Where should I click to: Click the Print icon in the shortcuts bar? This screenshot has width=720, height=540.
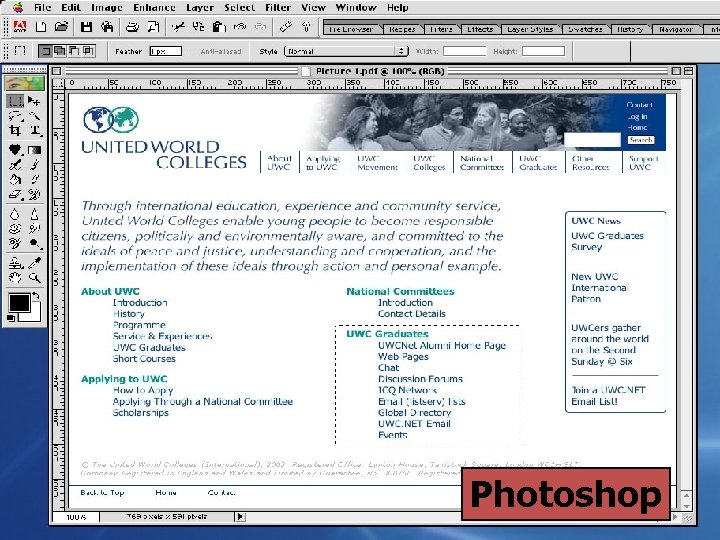[x=132, y=27]
